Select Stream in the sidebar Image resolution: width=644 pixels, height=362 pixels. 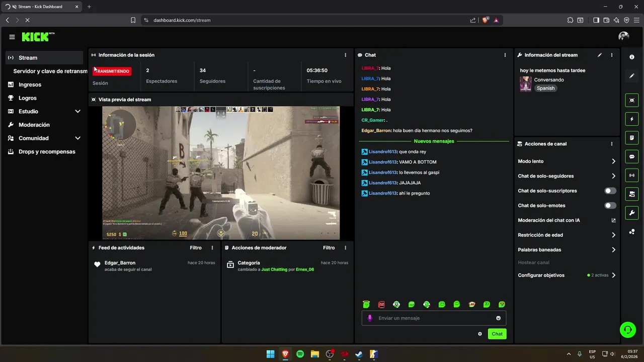coord(44,58)
